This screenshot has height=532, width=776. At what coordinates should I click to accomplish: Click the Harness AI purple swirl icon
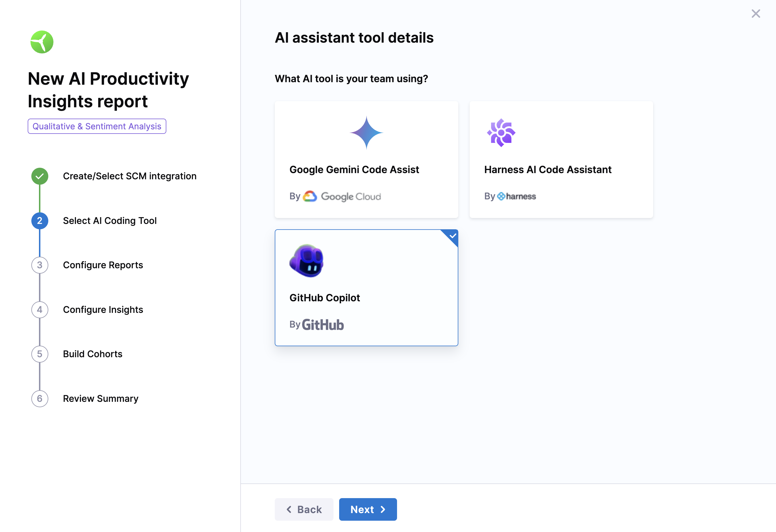(x=501, y=133)
